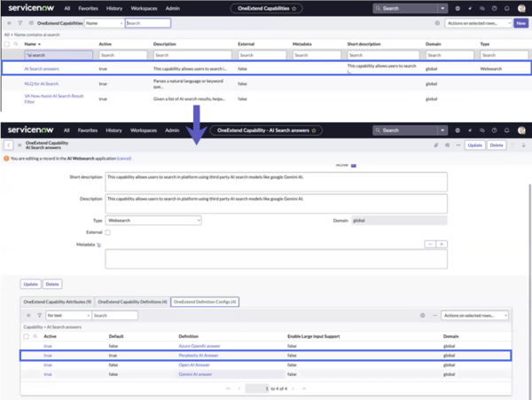Open Actions on selected rows in Definition Configs list

click(x=474, y=316)
